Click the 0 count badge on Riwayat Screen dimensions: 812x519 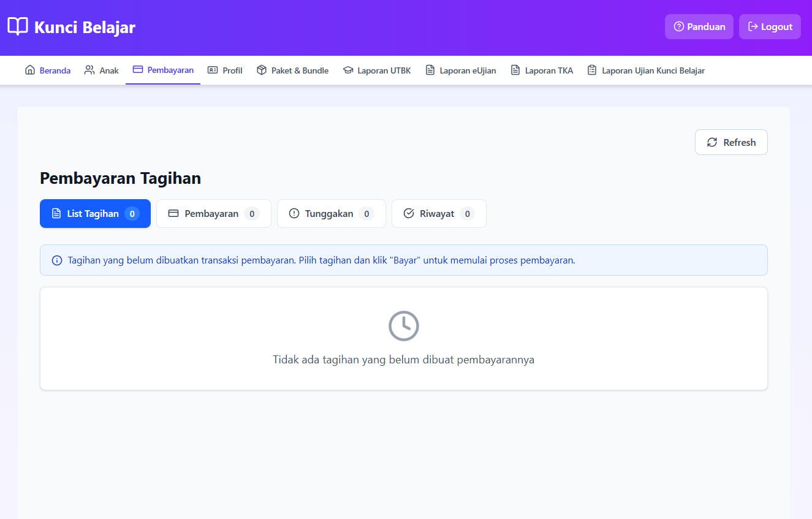coord(468,213)
